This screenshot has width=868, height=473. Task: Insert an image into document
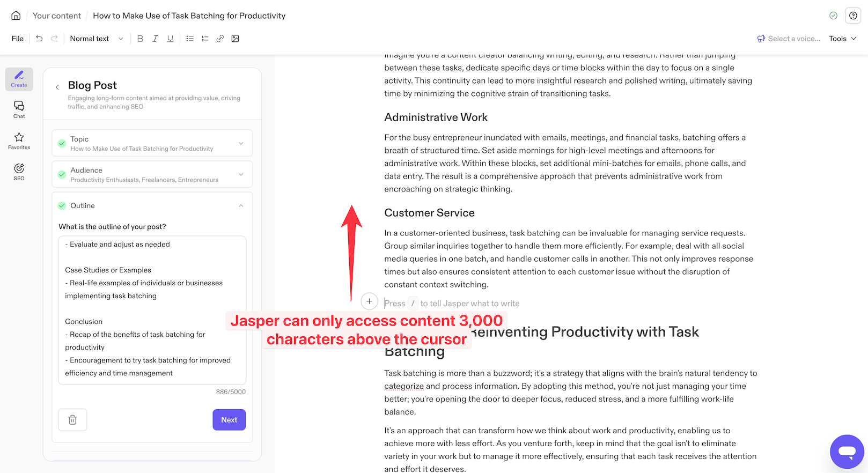(235, 39)
